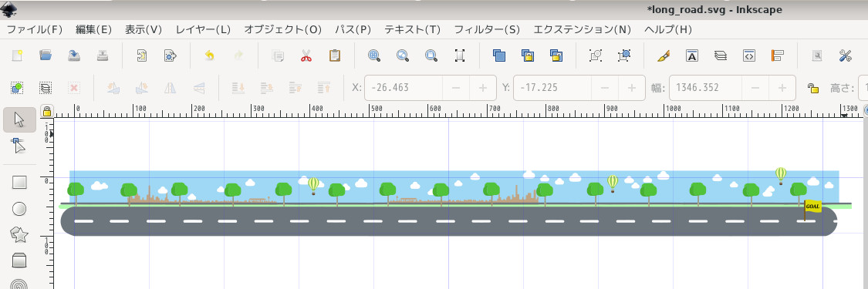Open the レイヤー(L) menu

203,29
